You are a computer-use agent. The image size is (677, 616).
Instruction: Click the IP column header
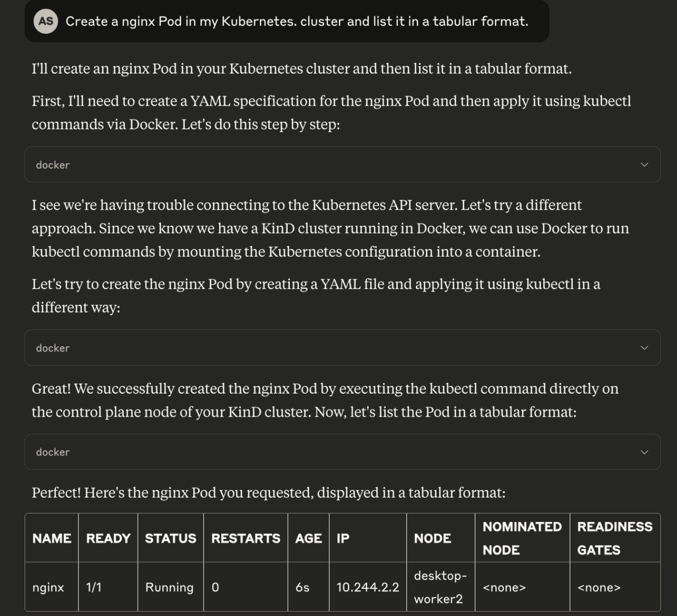[x=343, y=538]
